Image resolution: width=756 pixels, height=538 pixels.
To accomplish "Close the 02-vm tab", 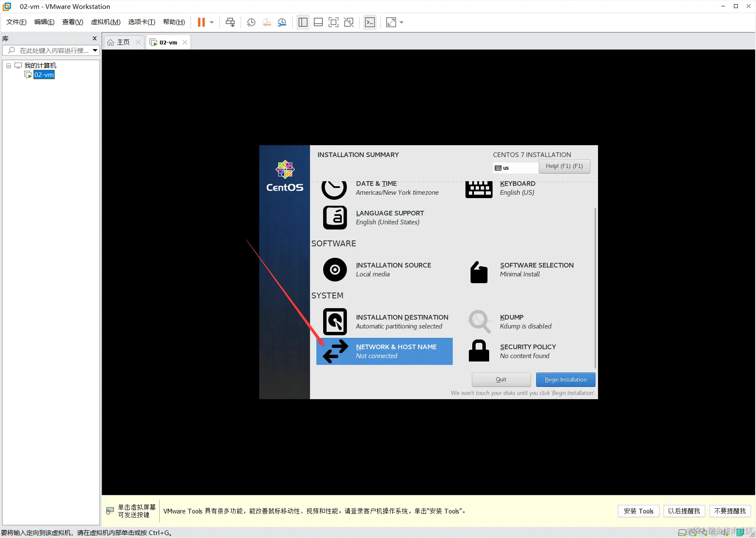I will (185, 42).
